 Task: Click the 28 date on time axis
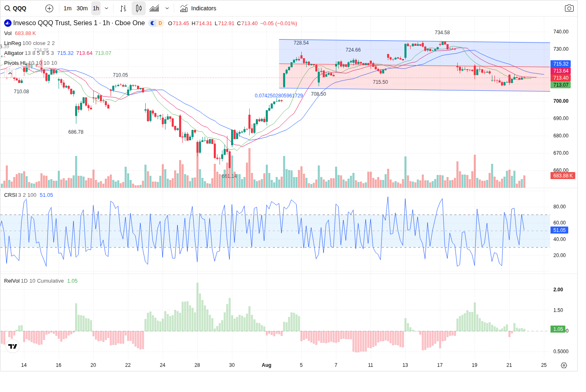[x=197, y=365]
